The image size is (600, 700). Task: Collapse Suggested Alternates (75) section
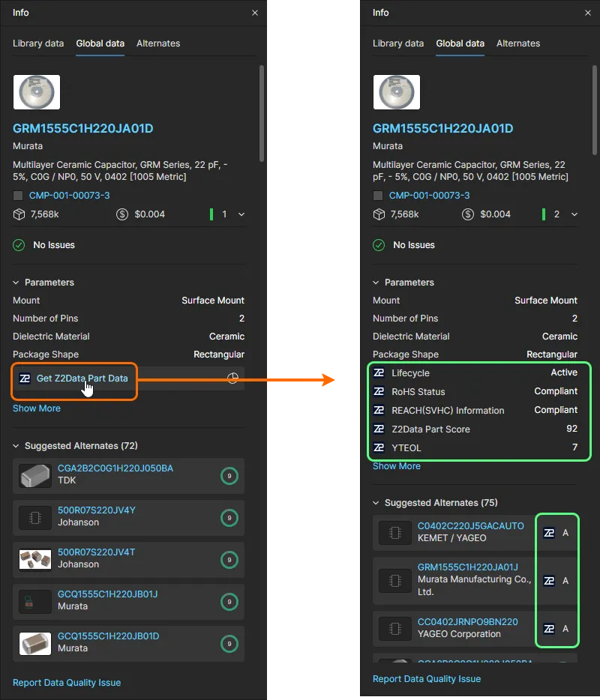(x=376, y=503)
